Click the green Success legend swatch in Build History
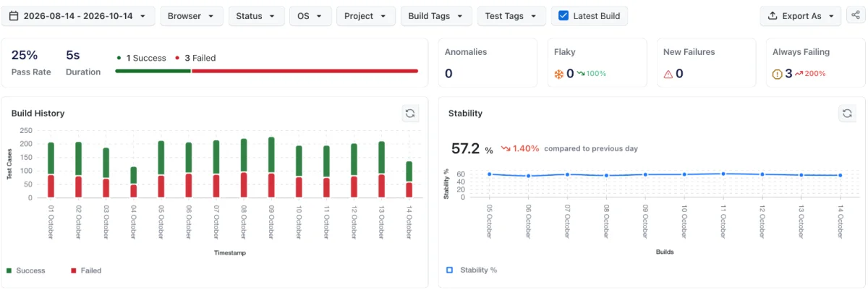Viewport: 868px width, 290px height. click(x=9, y=270)
